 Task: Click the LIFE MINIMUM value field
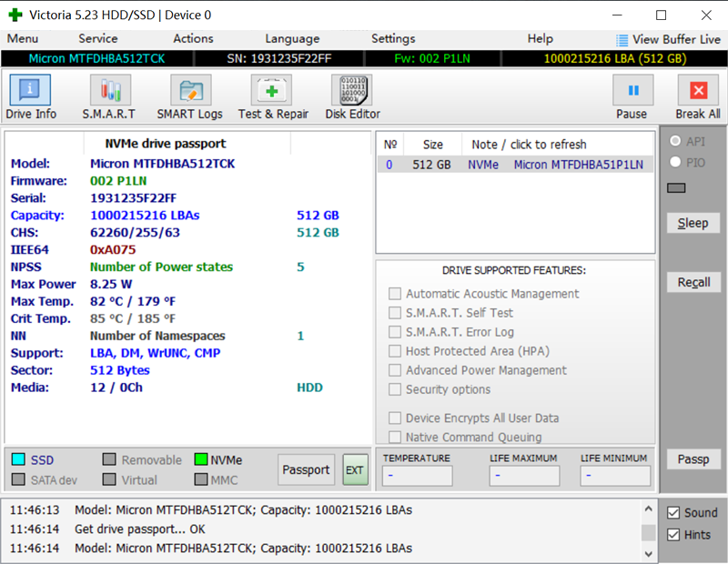point(615,476)
